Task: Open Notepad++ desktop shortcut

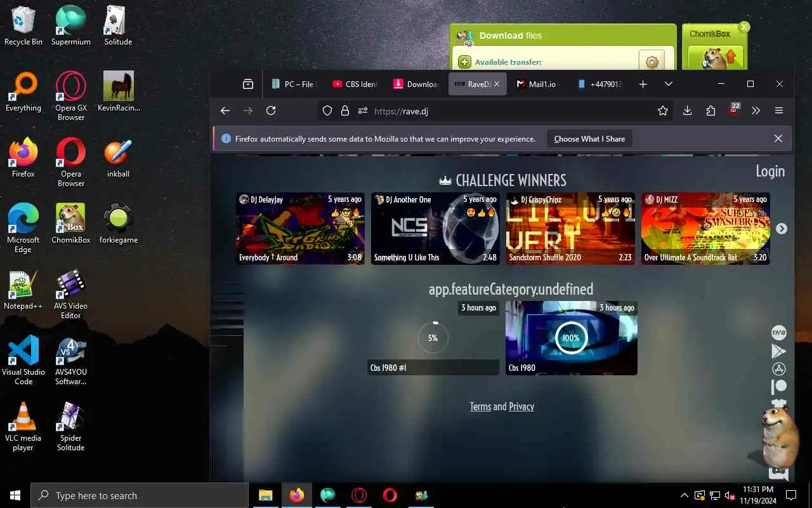Action: click(23, 290)
